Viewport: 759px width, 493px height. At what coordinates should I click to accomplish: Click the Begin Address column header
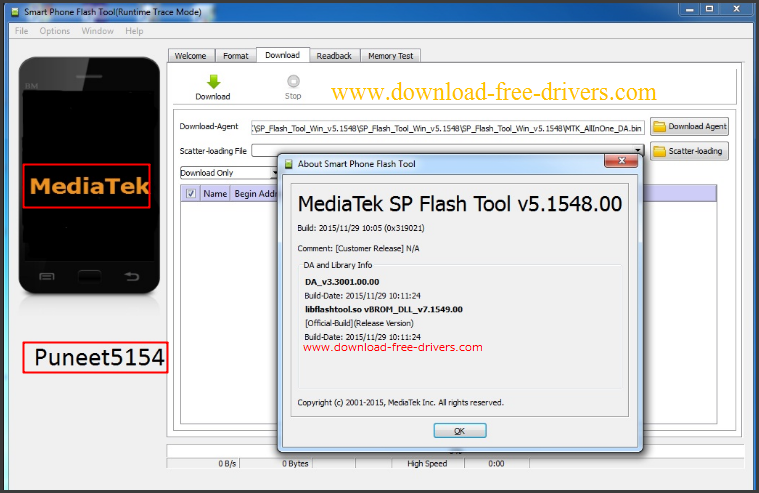(255, 194)
